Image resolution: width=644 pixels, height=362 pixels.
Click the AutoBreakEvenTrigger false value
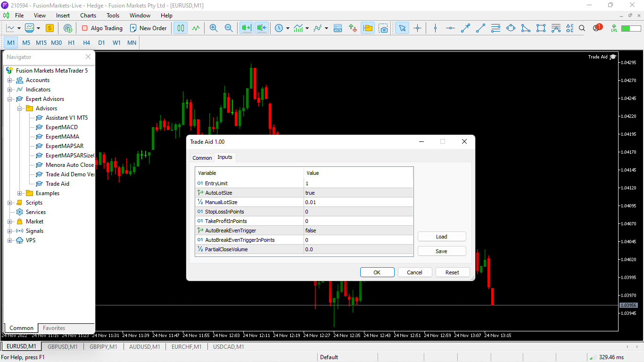pyautogui.click(x=358, y=230)
